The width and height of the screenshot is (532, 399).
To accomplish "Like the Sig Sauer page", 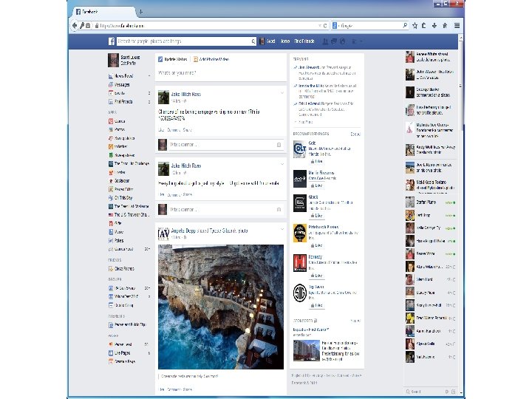I will click(x=317, y=305).
